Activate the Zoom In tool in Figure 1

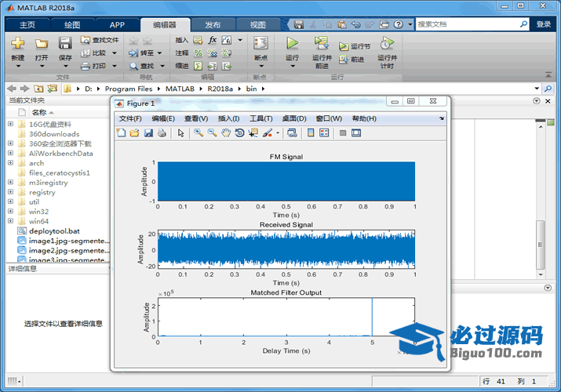(x=199, y=133)
